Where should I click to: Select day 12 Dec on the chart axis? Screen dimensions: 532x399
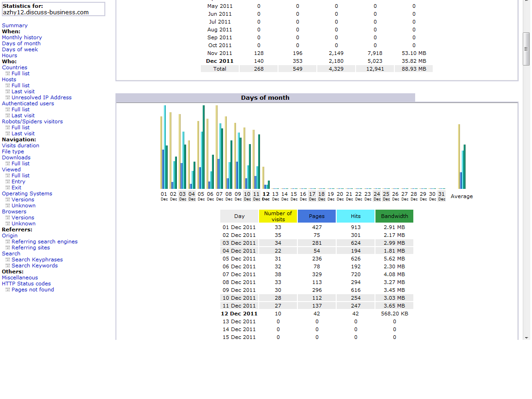tap(266, 196)
